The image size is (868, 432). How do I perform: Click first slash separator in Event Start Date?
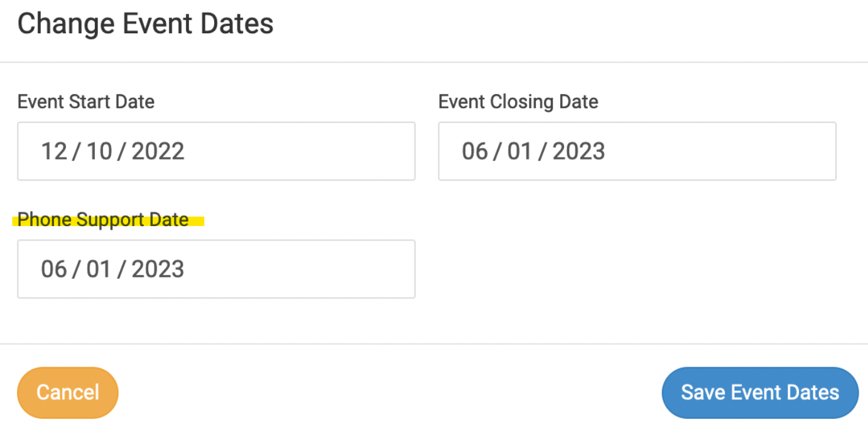(77, 151)
